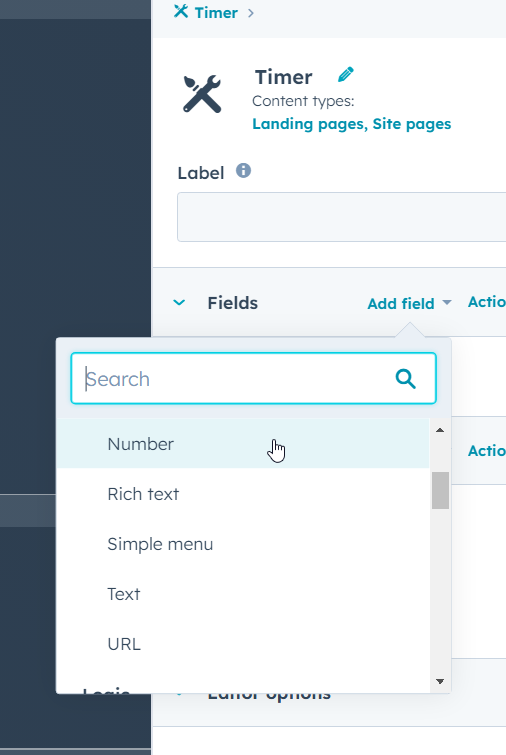
Task: Click the dropdown scrollbar down arrow
Action: (440, 681)
